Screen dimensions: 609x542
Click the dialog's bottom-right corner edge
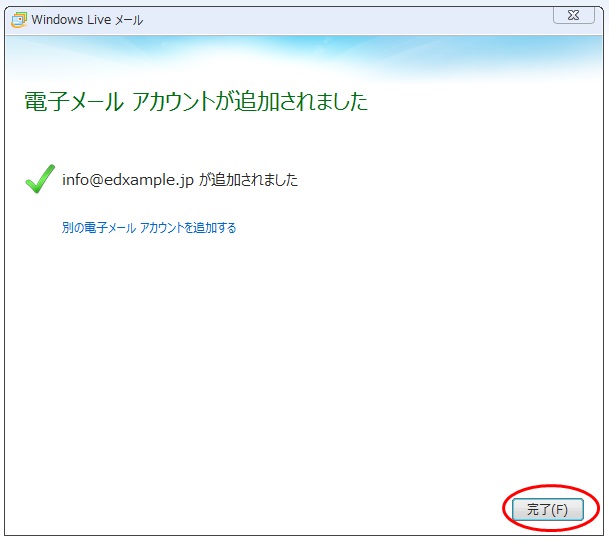[x=604, y=537]
